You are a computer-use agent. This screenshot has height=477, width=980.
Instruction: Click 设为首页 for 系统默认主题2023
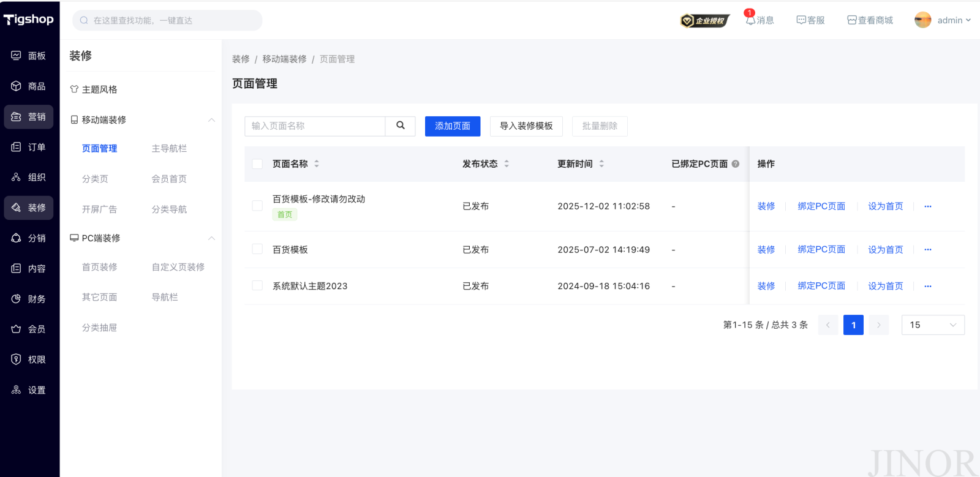click(886, 286)
